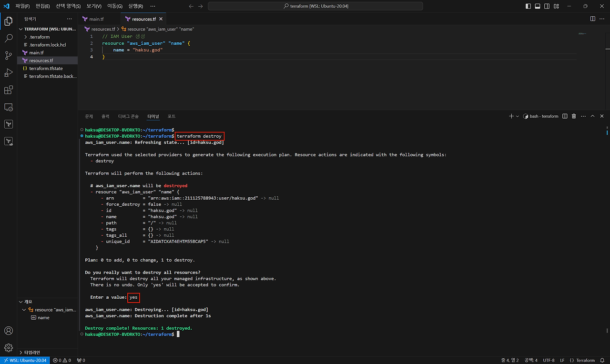Viewport: 610px width, 364px height.
Task: Switch to the main.tf editor tab
Action: 96,19
